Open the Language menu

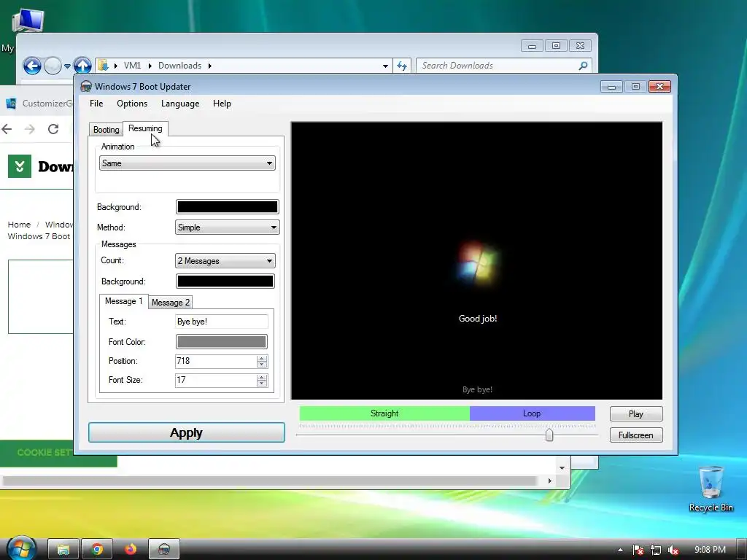point(180,104)
